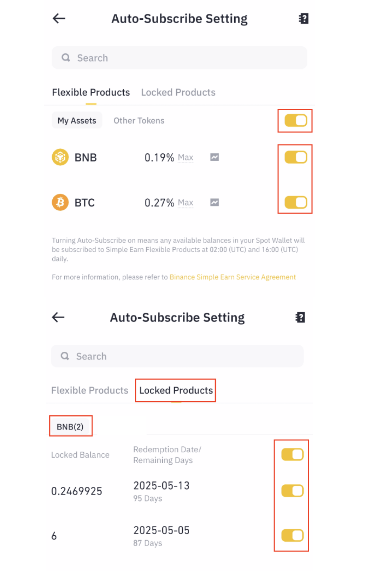Viewport: 374px width, 571px height.
Task: Toggle the My Assets master auto-subscribe switch
Action: (296, 121)
